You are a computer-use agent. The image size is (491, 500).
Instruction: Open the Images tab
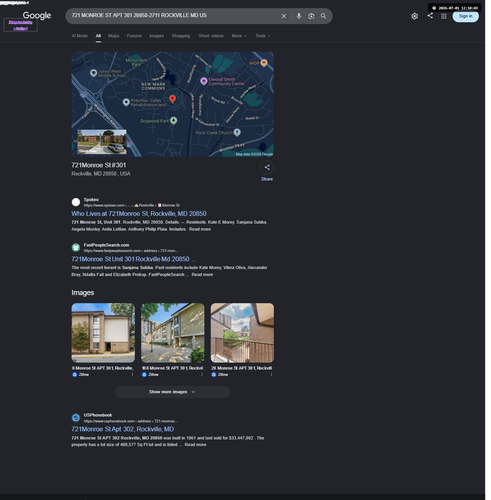(x=158, y=36)
